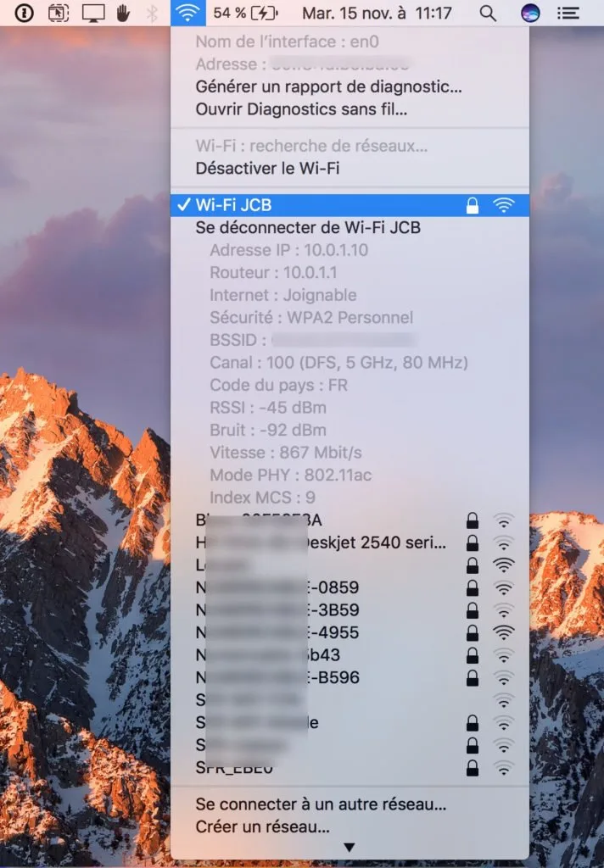
Task: Click signal icon on the b43 row
Action: tap(503, 655)
